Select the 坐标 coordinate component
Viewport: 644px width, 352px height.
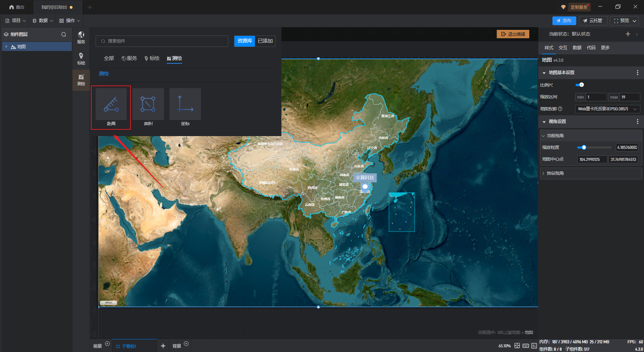click(x=185, y=107)
